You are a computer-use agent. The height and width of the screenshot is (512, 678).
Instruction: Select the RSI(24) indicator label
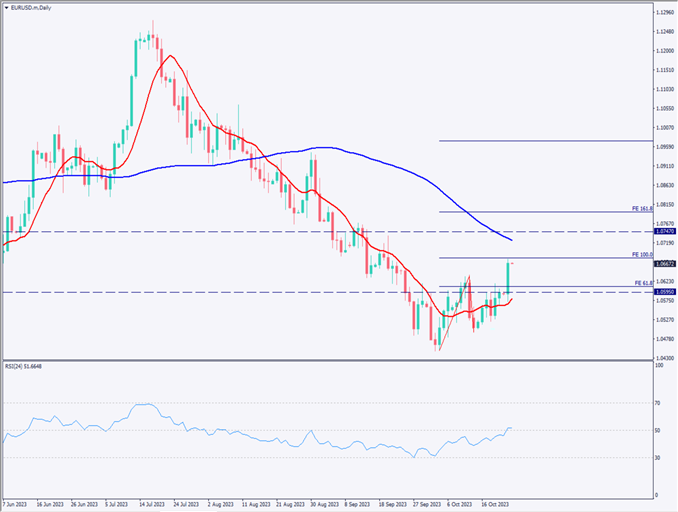point(23,367)
